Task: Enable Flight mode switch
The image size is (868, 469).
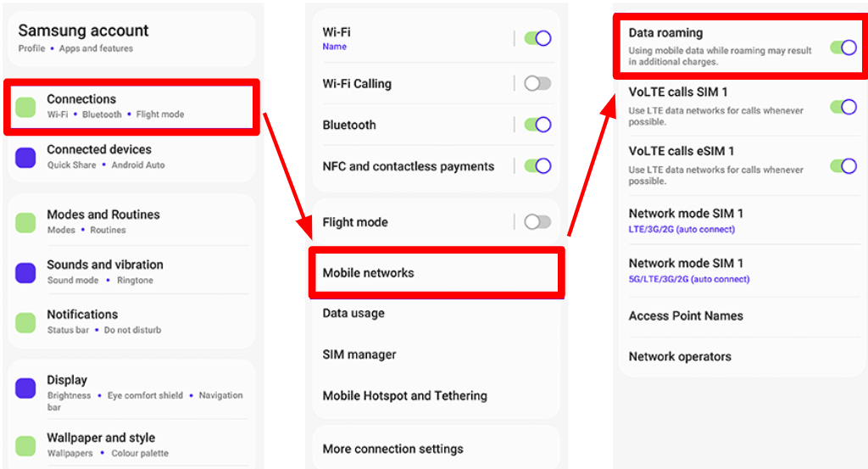Action: point(537,222)
